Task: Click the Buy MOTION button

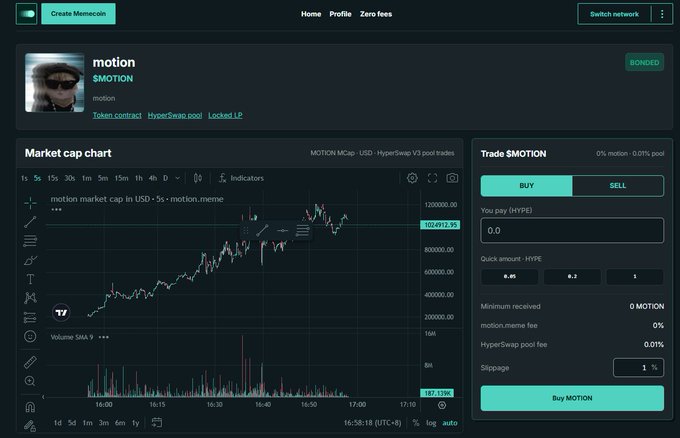Action: click(572, 398)
